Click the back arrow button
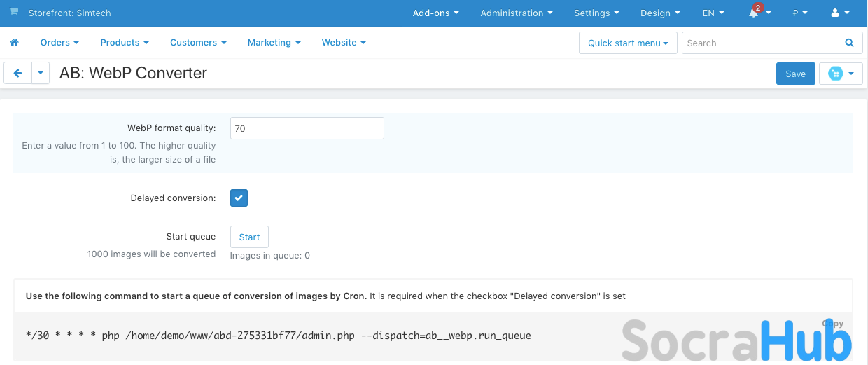This screenshot has height=365, width=868. click(x=18, y=74)
